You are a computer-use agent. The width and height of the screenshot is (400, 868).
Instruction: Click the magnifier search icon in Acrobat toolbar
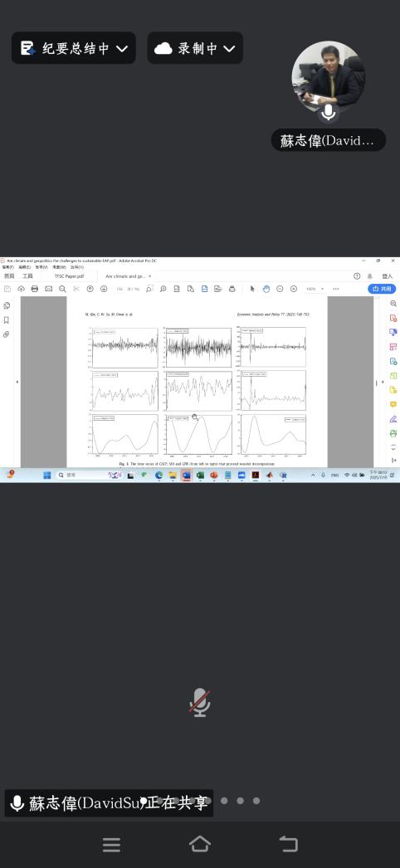point(62,289)
